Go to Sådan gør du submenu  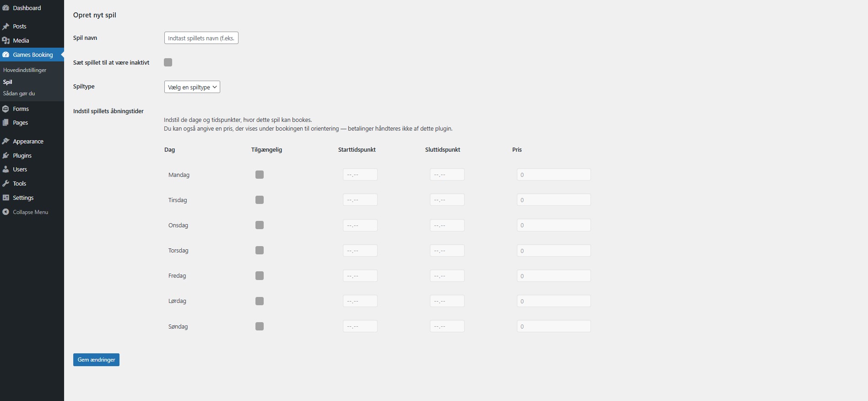[x=19, y=93]
